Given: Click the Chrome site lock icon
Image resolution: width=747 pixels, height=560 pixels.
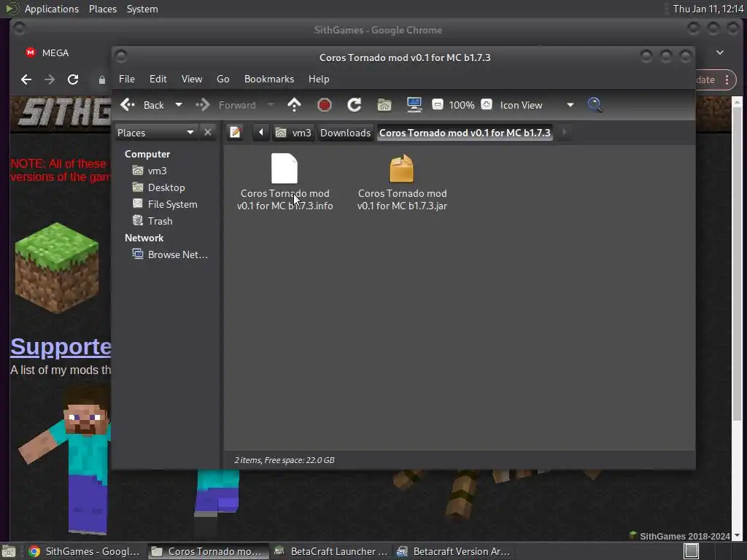Looking at the screenshot, I should (101, 80).
